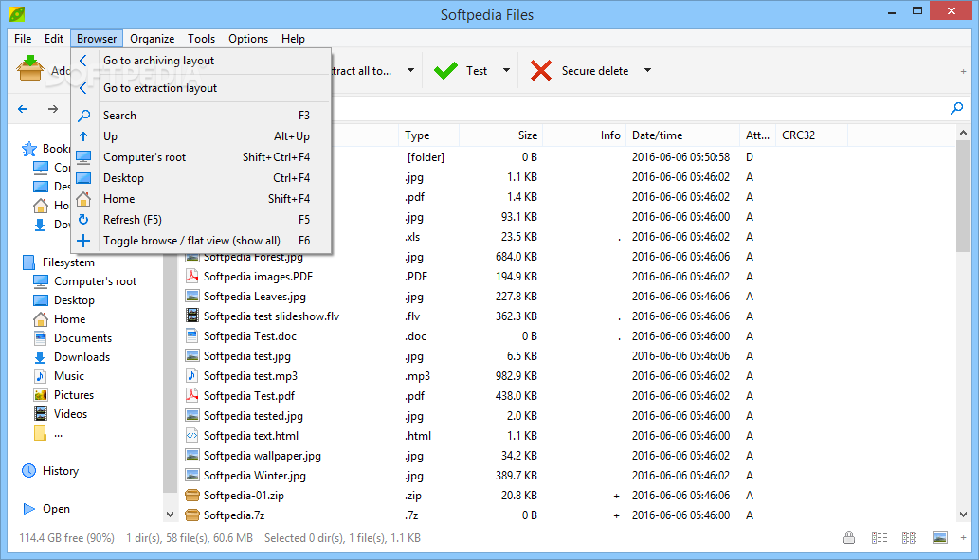
Task: Click the Pictures icon in sidebar
Action: (x=40, y=395)
